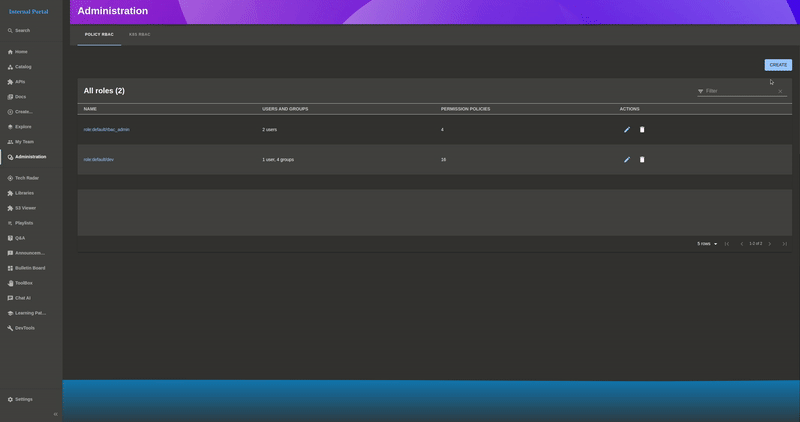800x422 pixels.
Task: Open the role:default/rbac_admin link
Action: (x=106, y=130)
